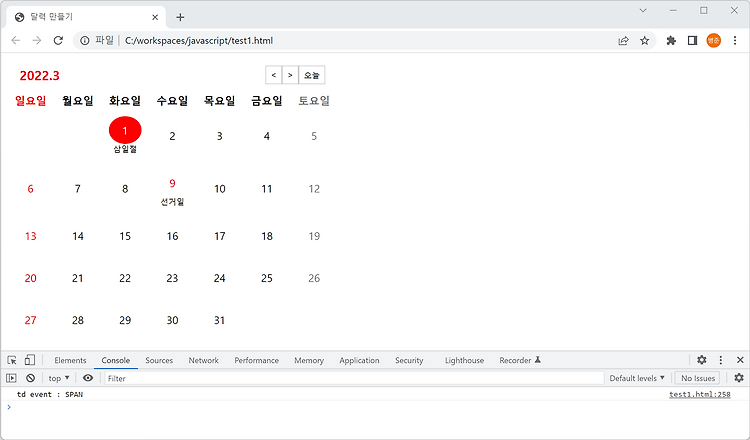Create live expression eye icon

[88, 378]
